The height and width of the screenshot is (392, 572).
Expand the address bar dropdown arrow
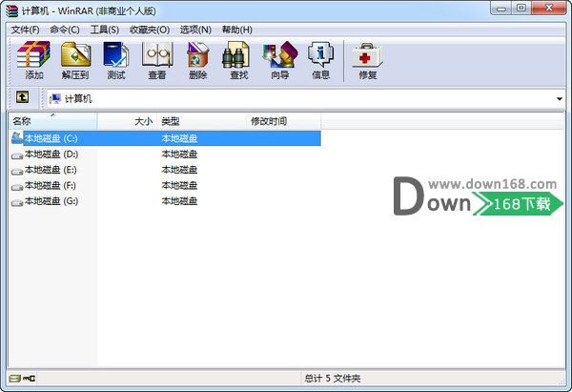[x=560, y=99]
